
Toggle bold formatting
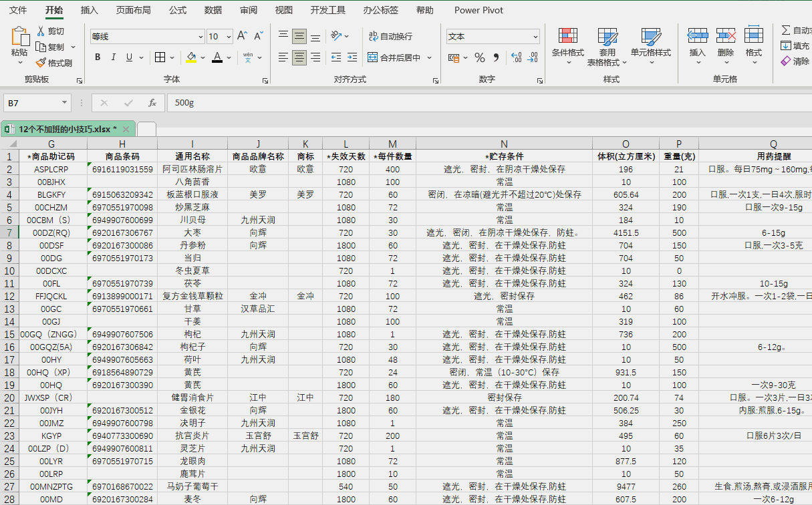pyautogui.click(x=98, y=57)
